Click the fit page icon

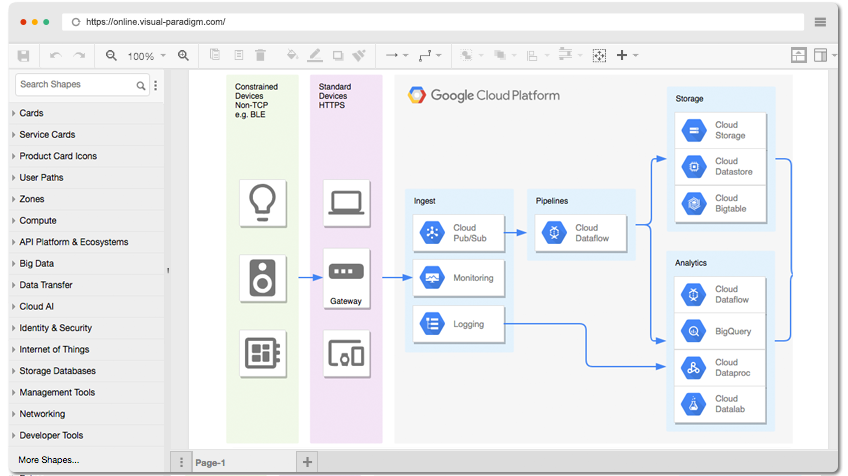click(x=599, y=55)
